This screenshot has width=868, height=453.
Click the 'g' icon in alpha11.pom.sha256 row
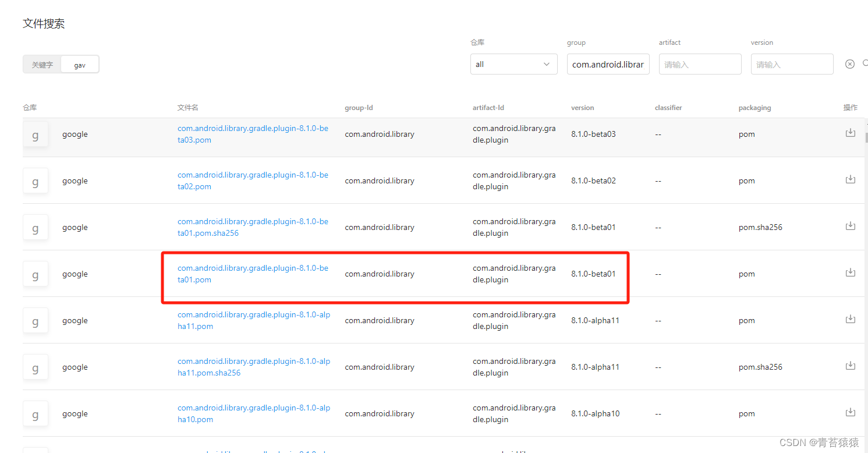tap(36, 367)
